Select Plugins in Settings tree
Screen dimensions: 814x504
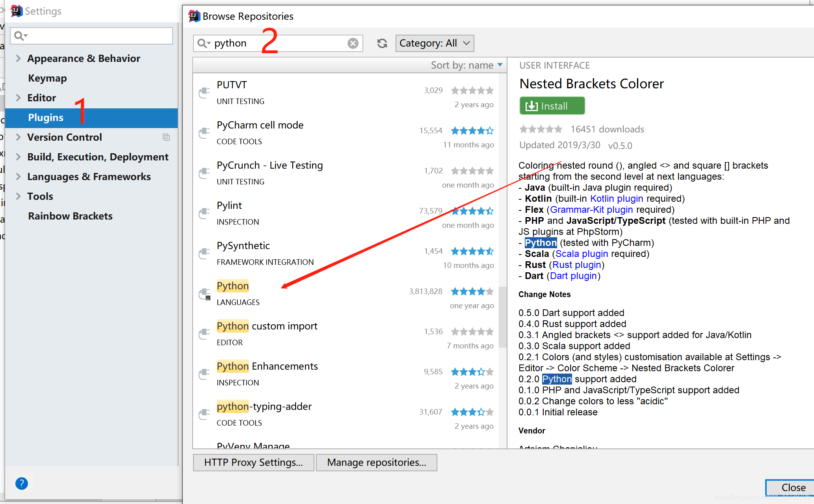pos(91,118)
